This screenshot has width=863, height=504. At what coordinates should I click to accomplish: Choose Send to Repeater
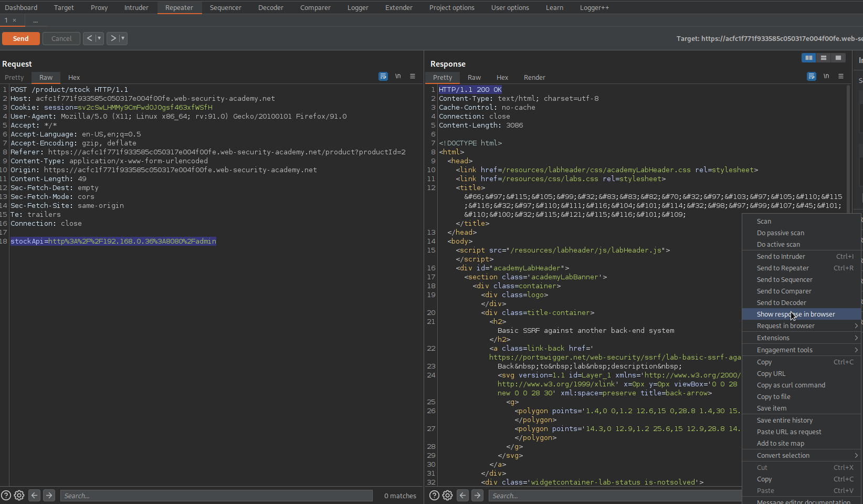[x=801, y=268]
